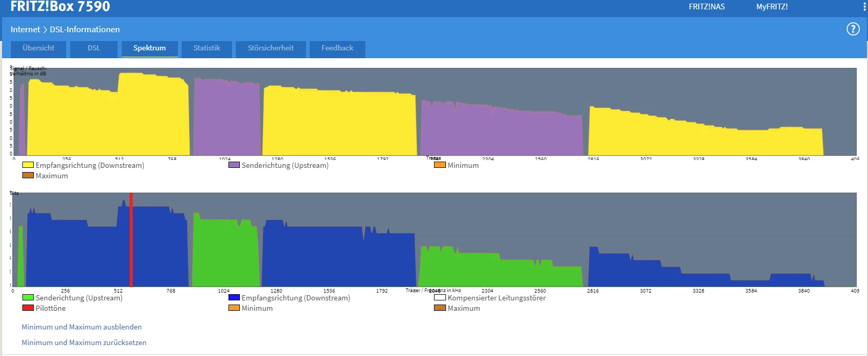Open the help question mark icon

point(853,29)
